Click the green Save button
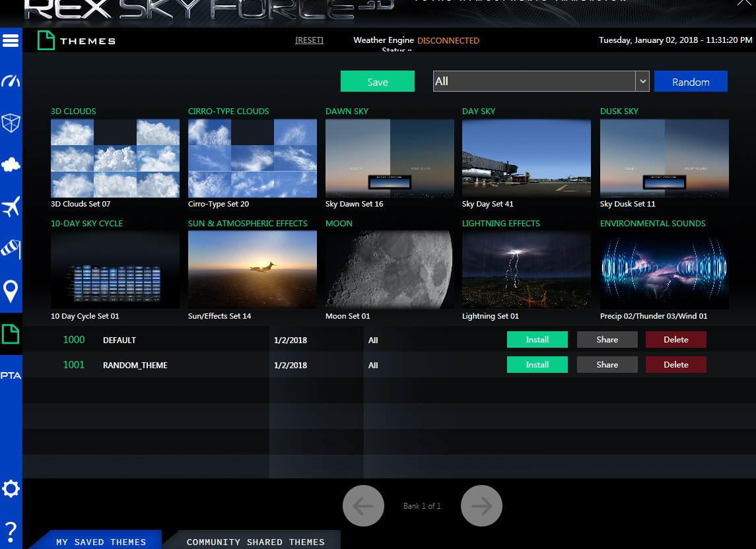The width and height of the screenshot is (756, 549). pos(378,81)
